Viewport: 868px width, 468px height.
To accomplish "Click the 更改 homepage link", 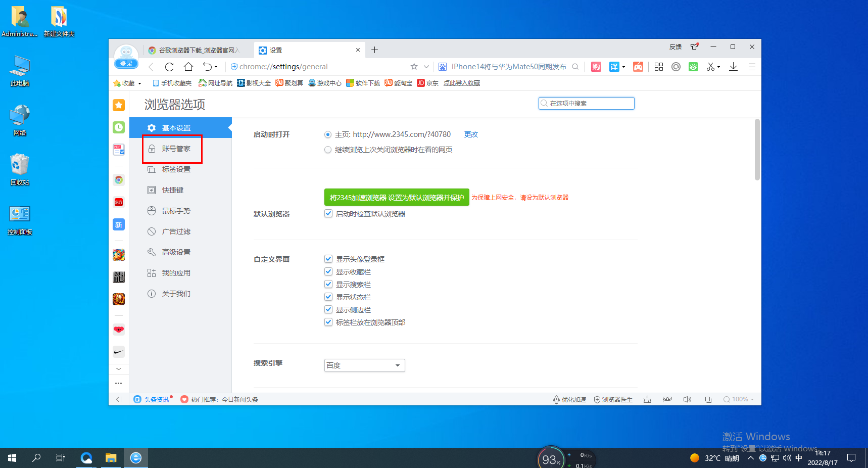I will [x=471, y=134].
